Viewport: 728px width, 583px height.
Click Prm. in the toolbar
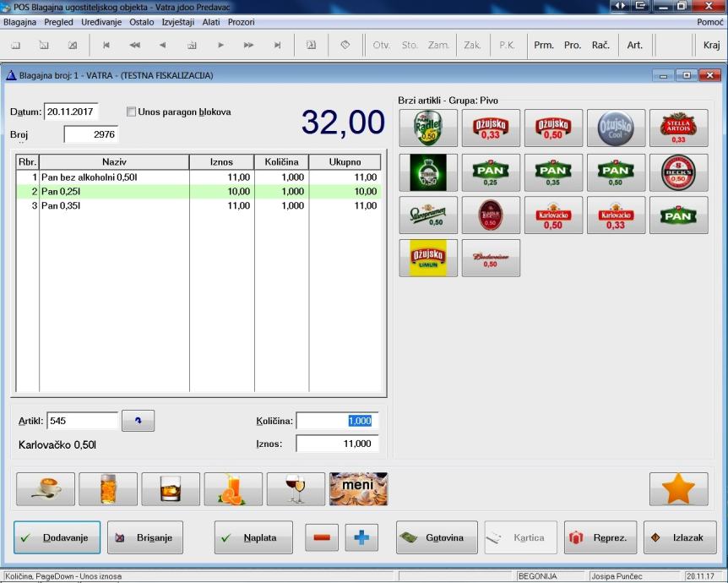[544, 45]
